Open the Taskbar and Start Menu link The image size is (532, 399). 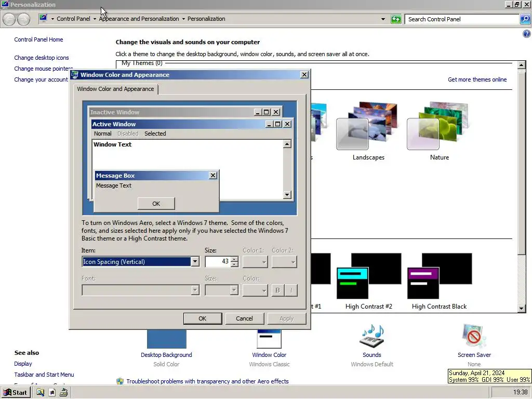point(44,375)
